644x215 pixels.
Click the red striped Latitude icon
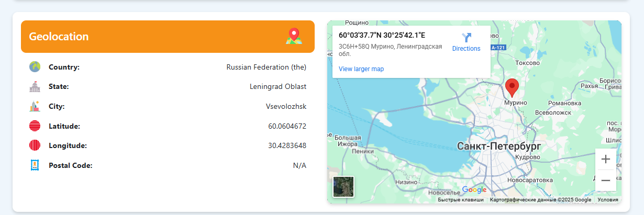click(35, 126)
